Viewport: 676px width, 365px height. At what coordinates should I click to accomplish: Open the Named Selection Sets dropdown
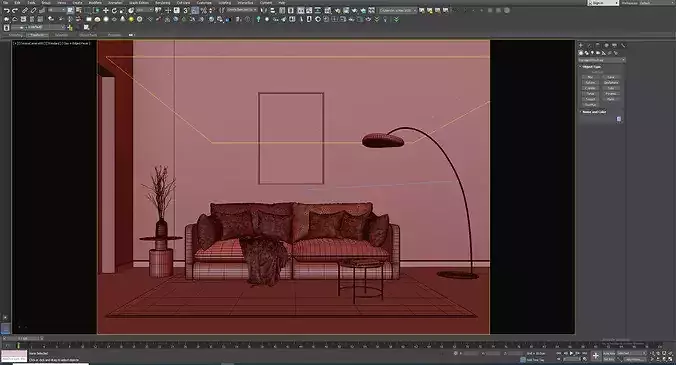[x=241, y=10]
